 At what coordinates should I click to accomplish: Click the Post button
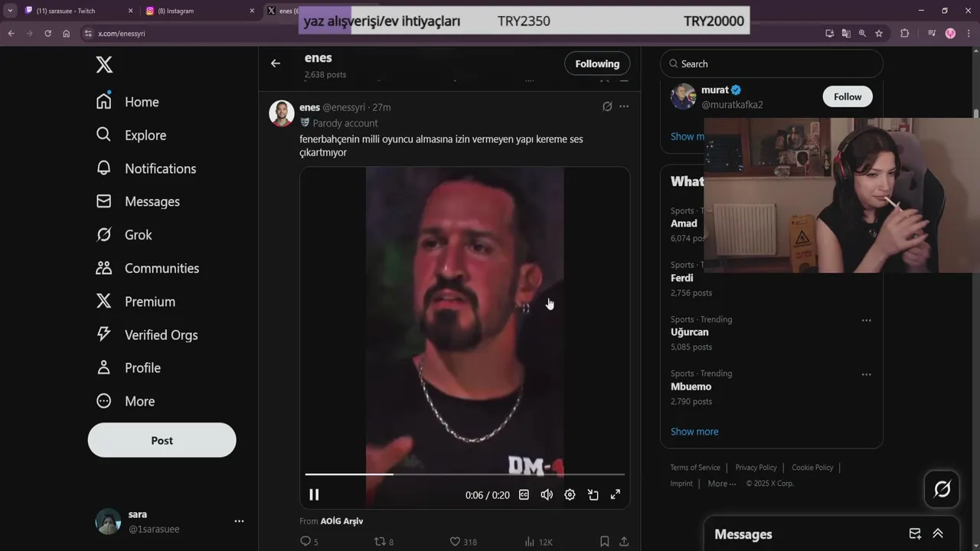162,440
